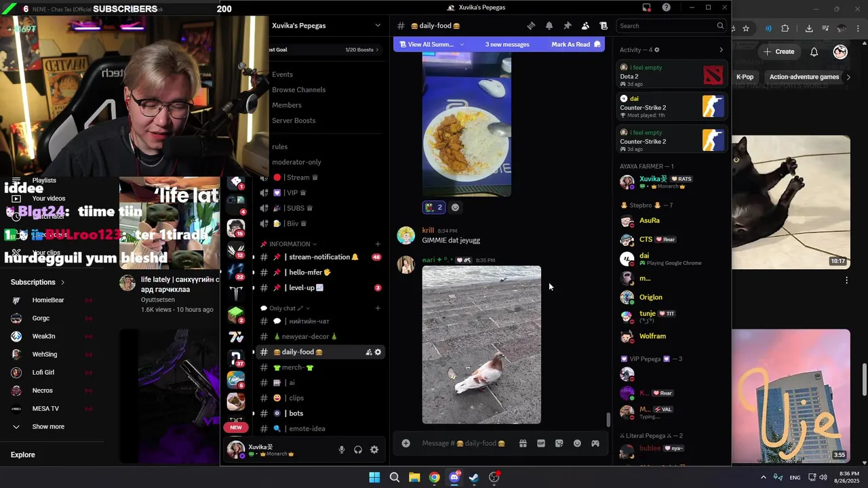
Task: Select Action-adventure games chip on YouTube
Action: tap(804, 77)
